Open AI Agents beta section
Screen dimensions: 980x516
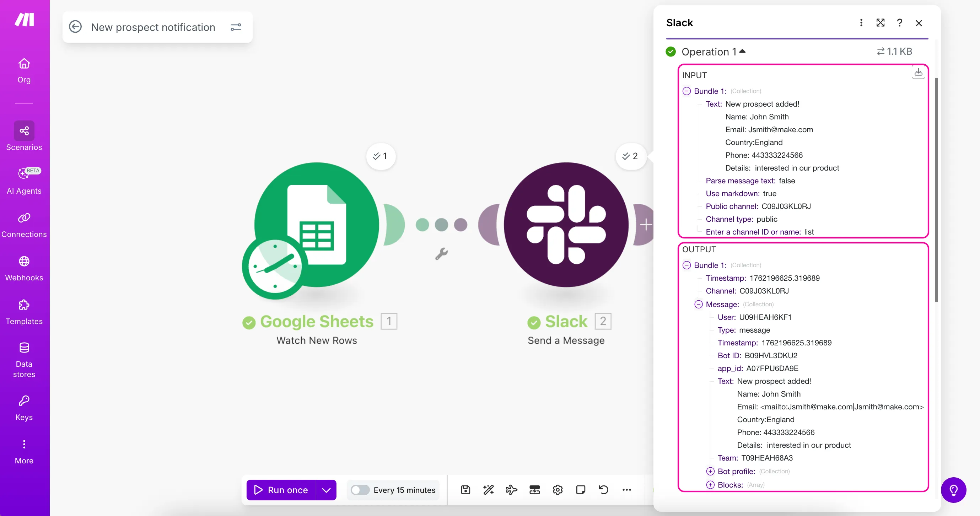pyautogui.click(x=24, y=181)
